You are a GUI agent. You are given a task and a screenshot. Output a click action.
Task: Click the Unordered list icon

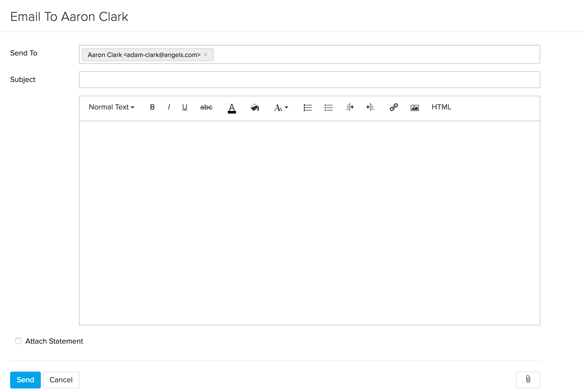point(328,107)
